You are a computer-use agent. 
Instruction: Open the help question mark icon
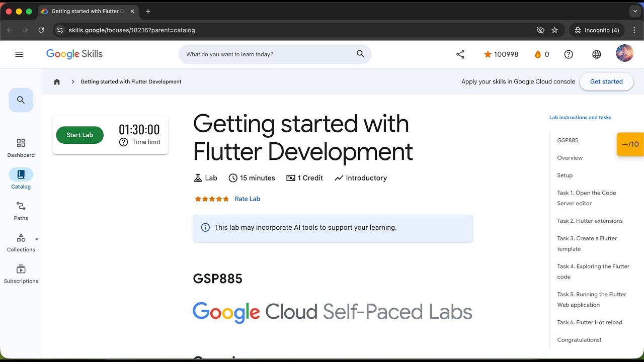tap(569, 54)
